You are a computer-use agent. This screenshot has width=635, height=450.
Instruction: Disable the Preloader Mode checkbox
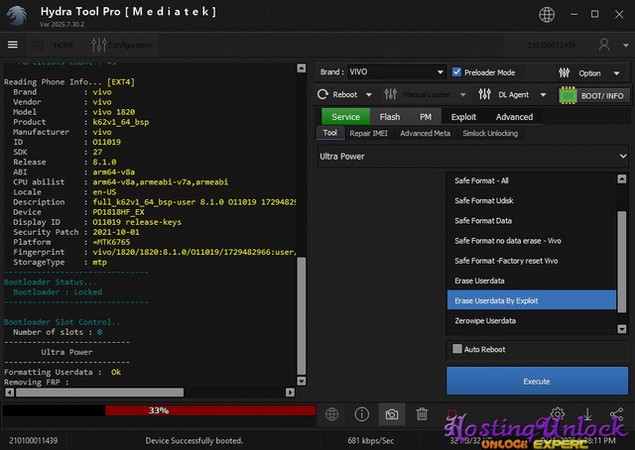click(x=457, y=72)
